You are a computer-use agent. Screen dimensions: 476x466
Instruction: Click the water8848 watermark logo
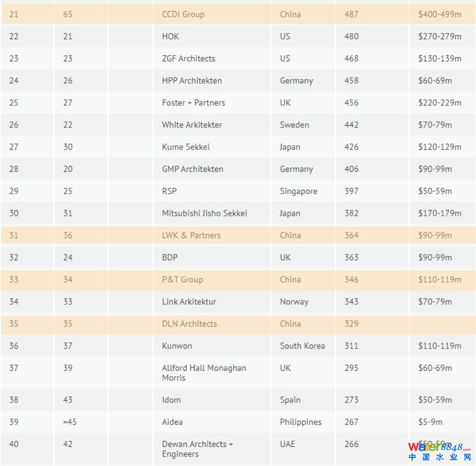click(x=440, y=451)
